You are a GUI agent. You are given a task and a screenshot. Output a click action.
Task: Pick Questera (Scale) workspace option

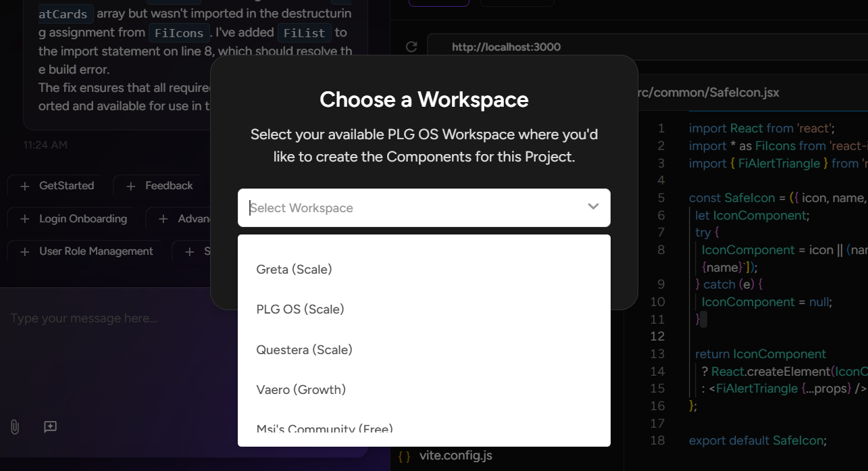coord(304,350)
